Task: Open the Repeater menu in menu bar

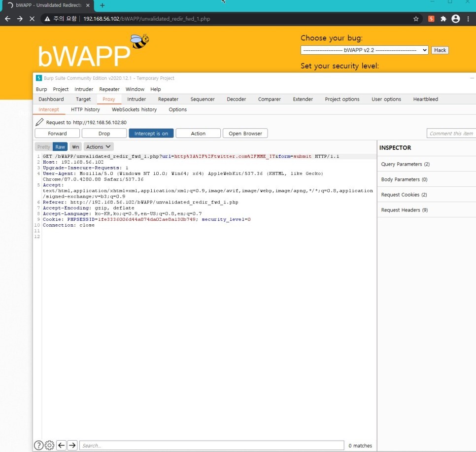Action: [x=109, y=89]
